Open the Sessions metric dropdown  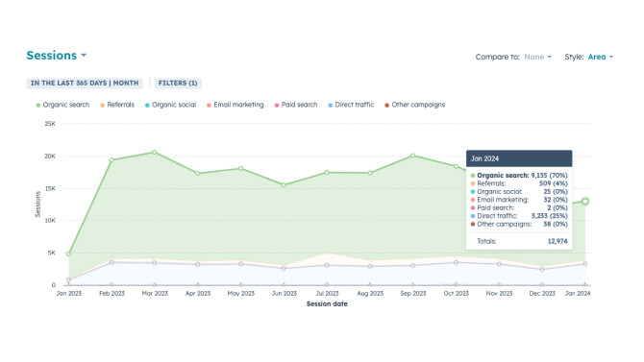click(57, 56)
